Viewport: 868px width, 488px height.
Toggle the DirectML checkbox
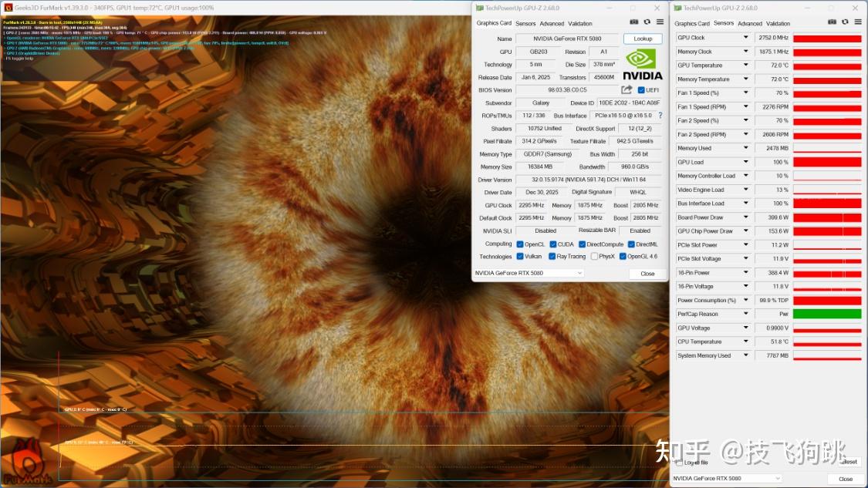point(631,244)
